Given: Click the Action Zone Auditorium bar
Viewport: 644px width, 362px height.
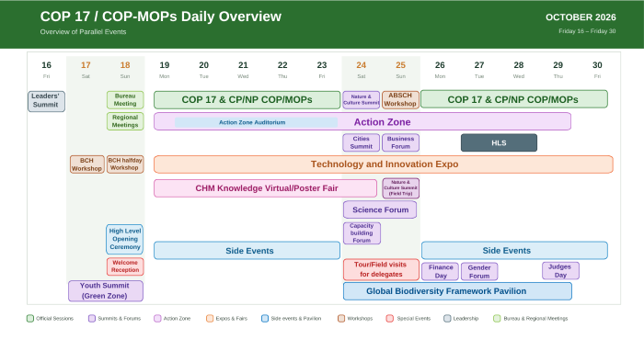Looking at the screenshot, I should (256, 122).
